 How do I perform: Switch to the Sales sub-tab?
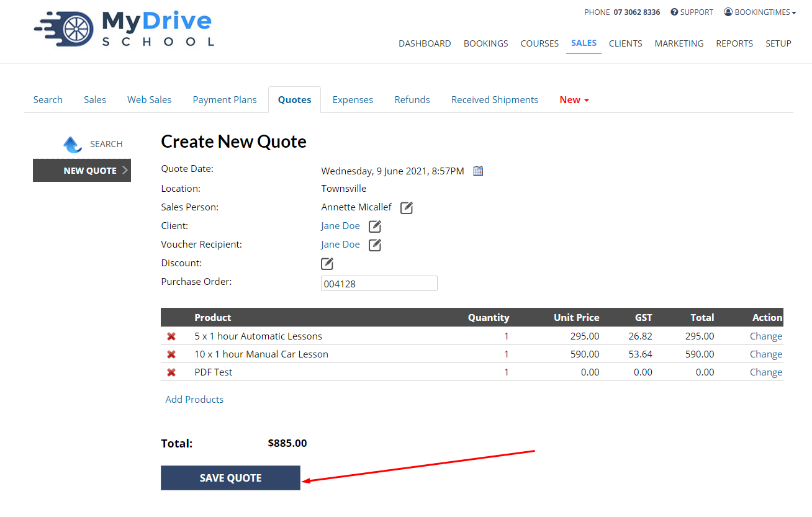click(95, 100)
